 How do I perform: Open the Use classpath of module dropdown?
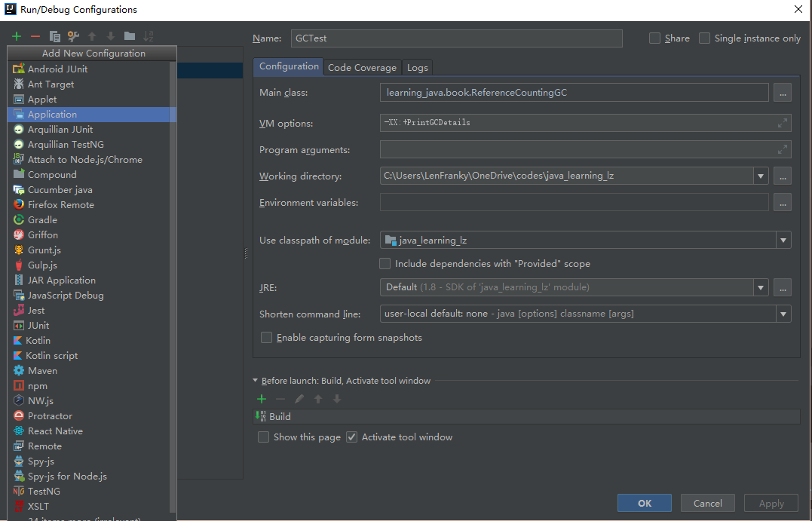pyautogui.click(x=783, y=241)
